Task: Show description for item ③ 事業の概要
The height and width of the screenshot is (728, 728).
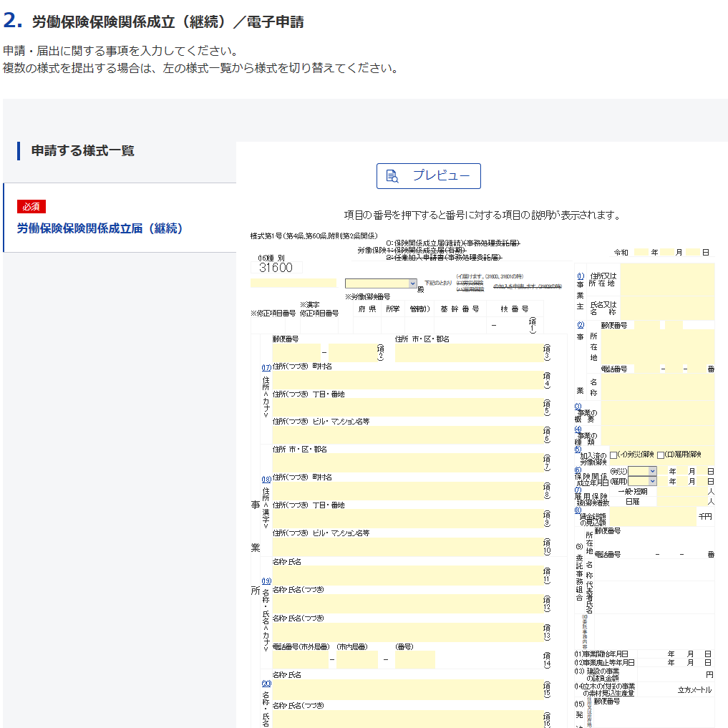Action: point(578,407)
